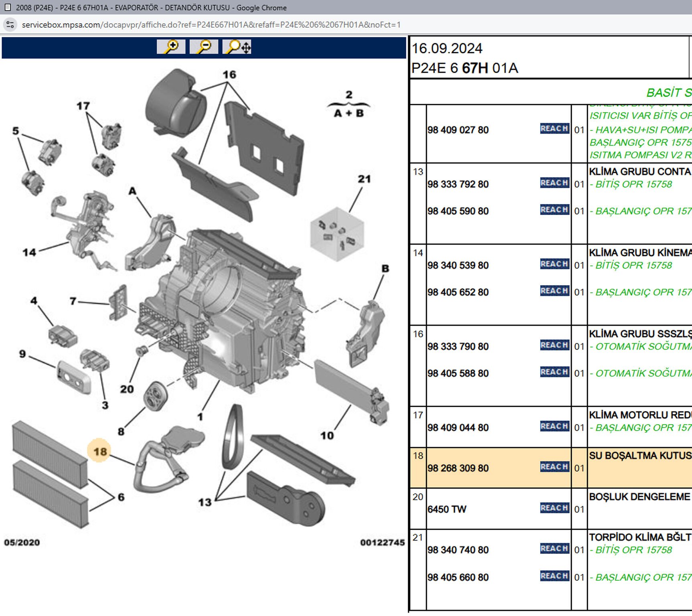
Task: Open the site information icon in address bar
Action: pyautogui.click(x=10, y=25)
